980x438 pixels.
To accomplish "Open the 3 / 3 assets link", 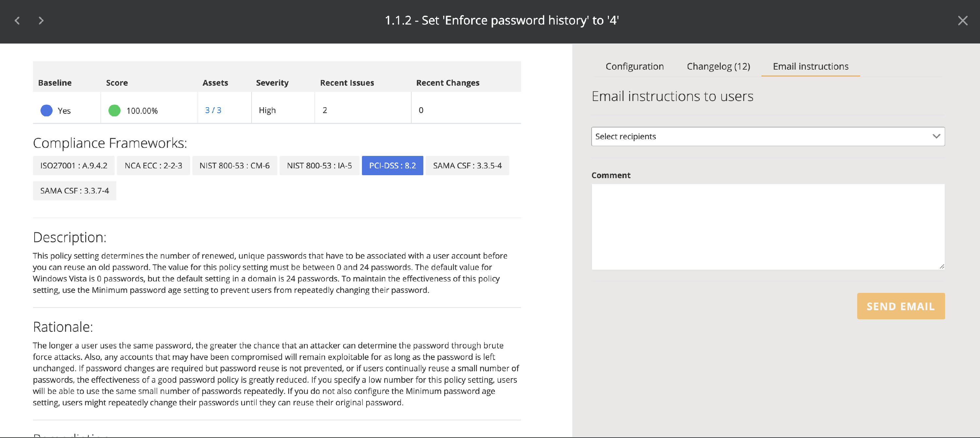I will [213, 110].
